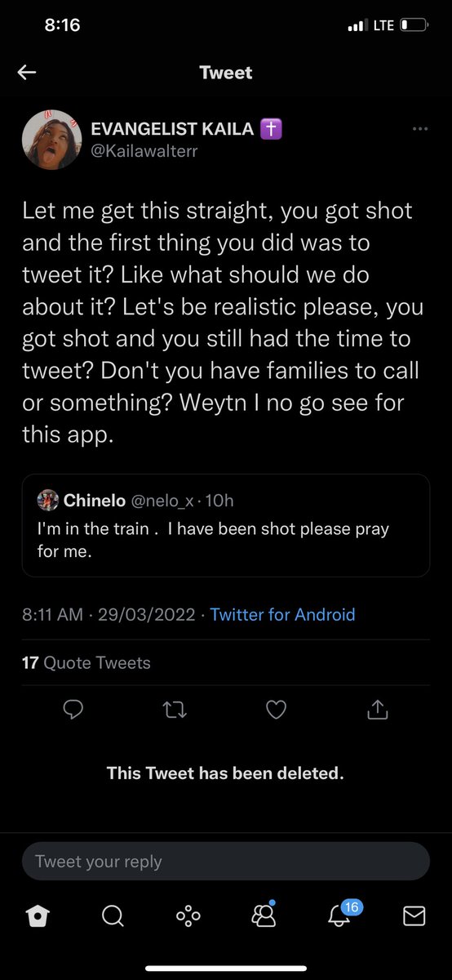
Task: Open EVANGELIST KAILA's profile picture
Action: (51, 138)
